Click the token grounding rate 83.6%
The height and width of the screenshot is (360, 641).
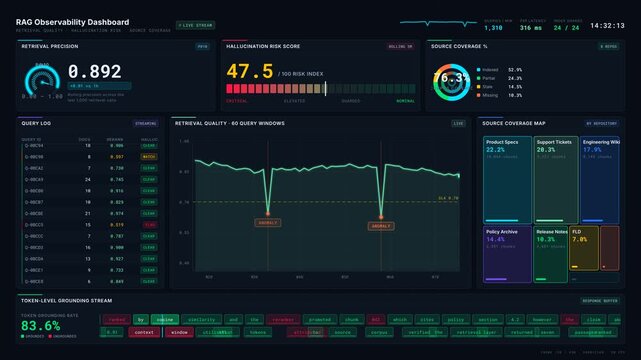click(40, 326)
